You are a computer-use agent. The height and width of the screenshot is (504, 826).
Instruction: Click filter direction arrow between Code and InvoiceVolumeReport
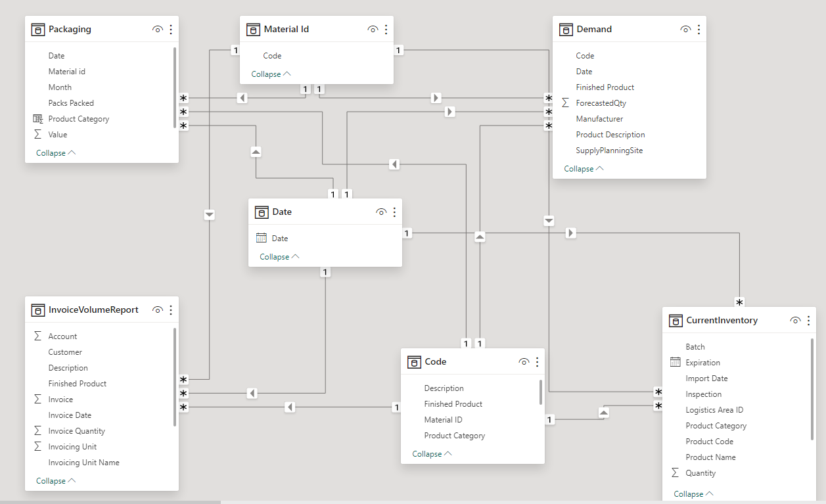[x=290, y=407]
